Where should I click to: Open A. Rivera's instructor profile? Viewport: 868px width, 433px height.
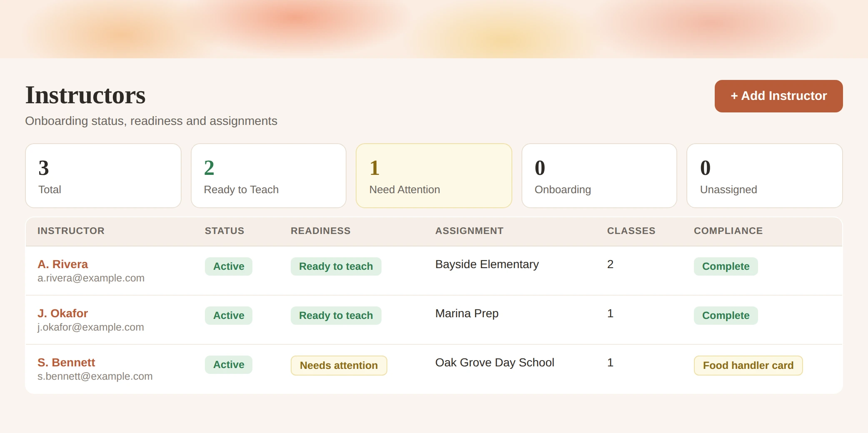click(62, 264)
